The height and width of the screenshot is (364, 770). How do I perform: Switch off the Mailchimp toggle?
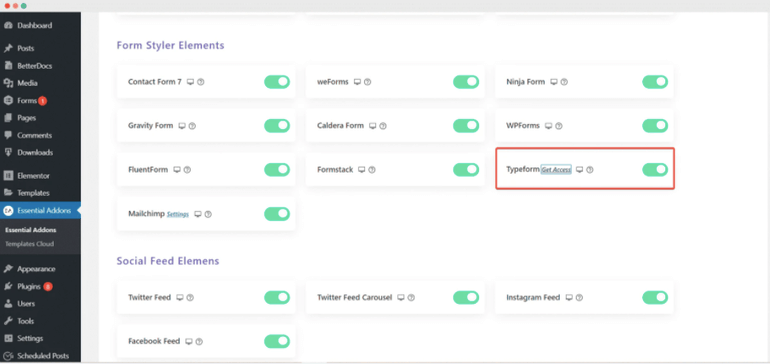pos(277,214)
